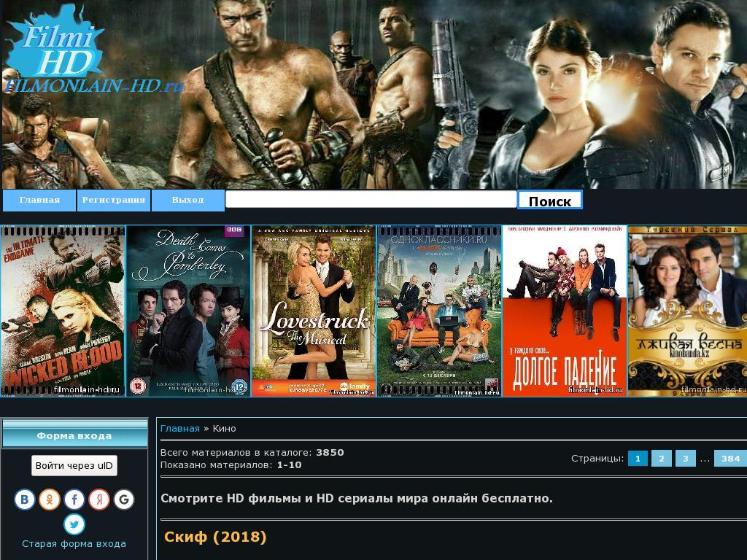Follow the Главная breadcrumb link

pos(180,429)
